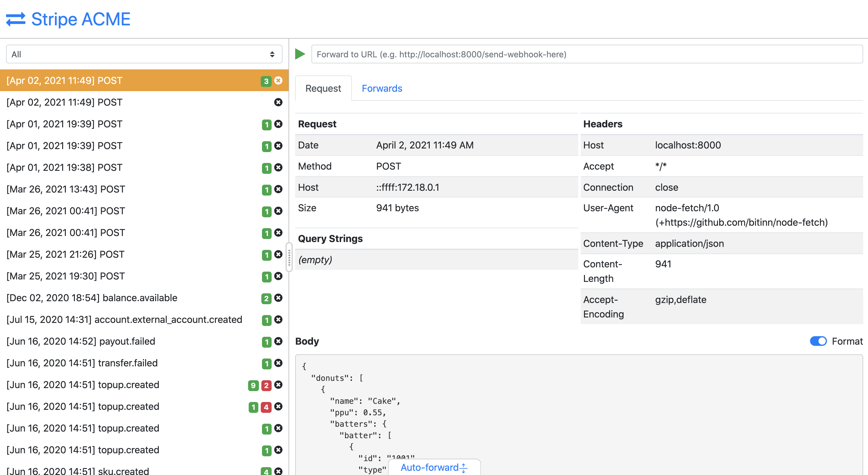Viewport: 868px width, 475px height.
Task: Open the transfer.failed request
Action: [x=144, y=363]
